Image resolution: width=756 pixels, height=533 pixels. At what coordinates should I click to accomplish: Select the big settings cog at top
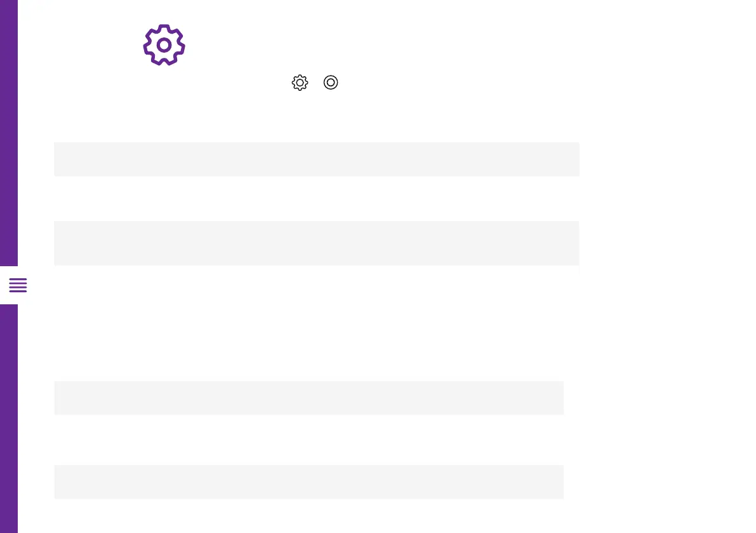tap(164, 45)
